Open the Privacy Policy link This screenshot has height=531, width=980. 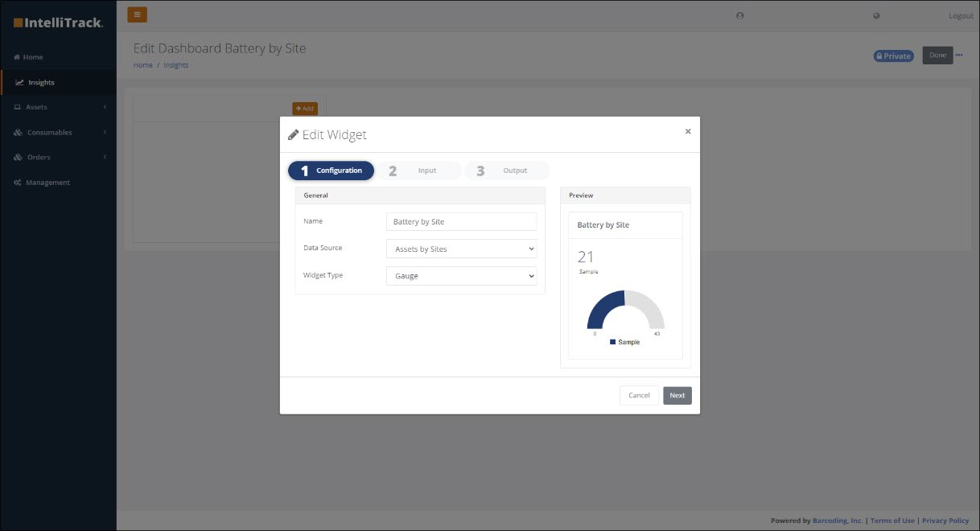click(945, 521)
